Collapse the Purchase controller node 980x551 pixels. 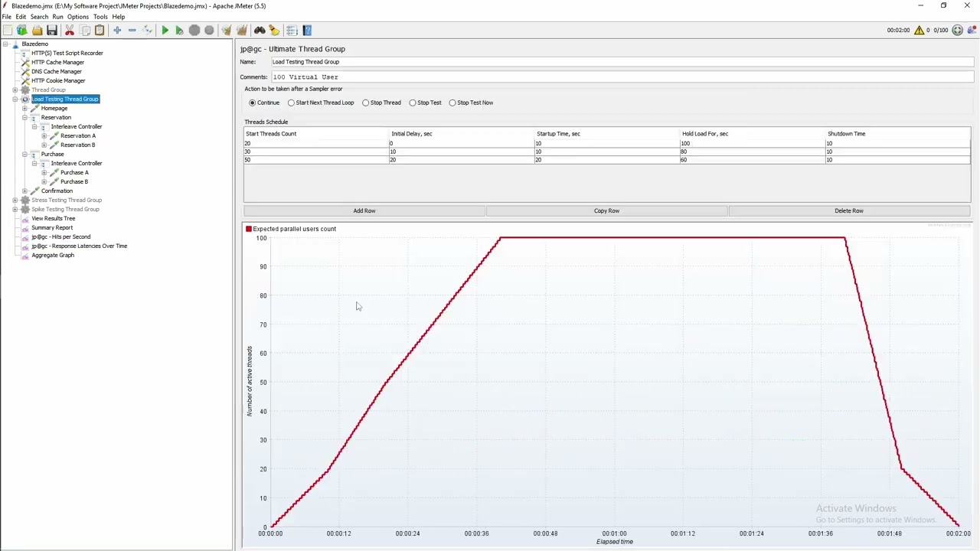pyautogui.click(x=25, y=155)
